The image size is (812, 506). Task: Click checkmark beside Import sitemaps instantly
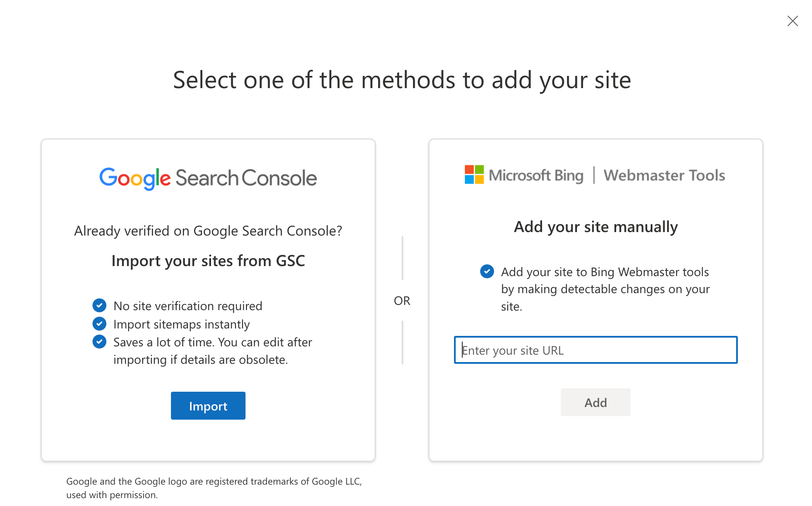point(99,324)
